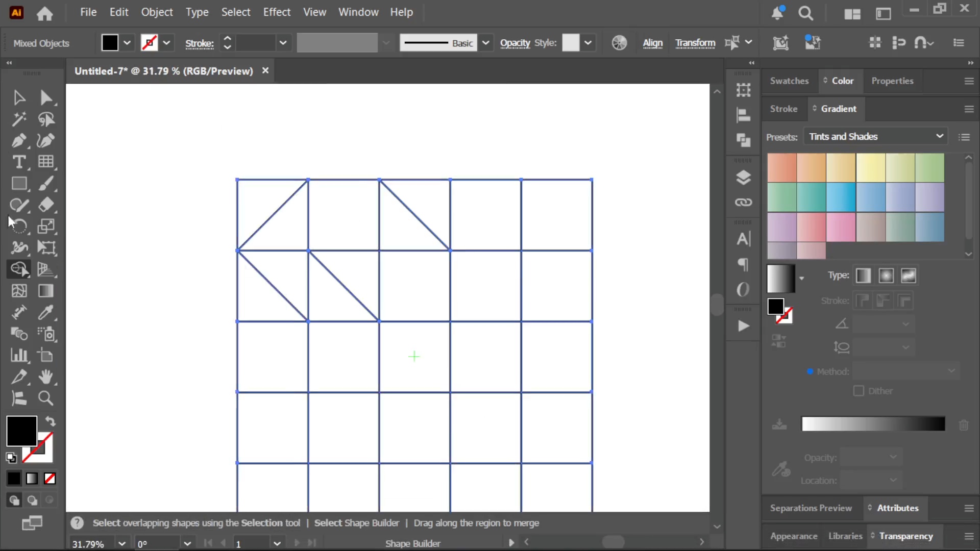The image size is (980, 551).
Task: Open the Layers panel icon
Action: click(743, 178)
